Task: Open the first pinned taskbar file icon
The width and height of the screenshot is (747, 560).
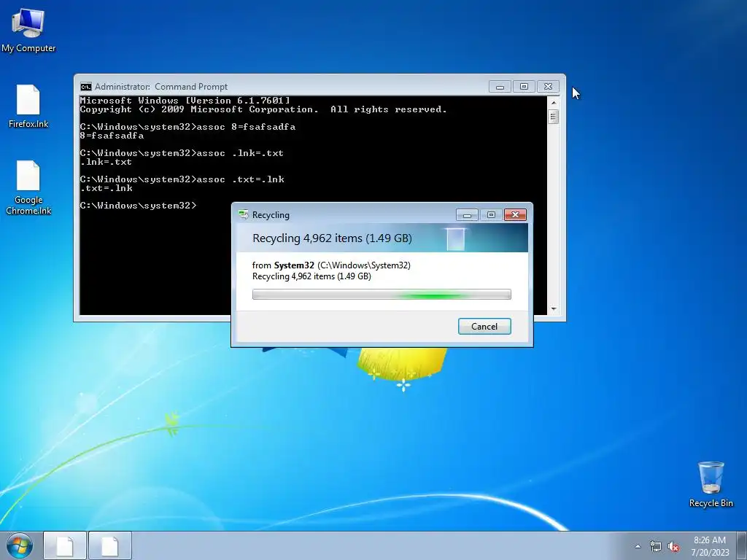Action: pos(65,546)
